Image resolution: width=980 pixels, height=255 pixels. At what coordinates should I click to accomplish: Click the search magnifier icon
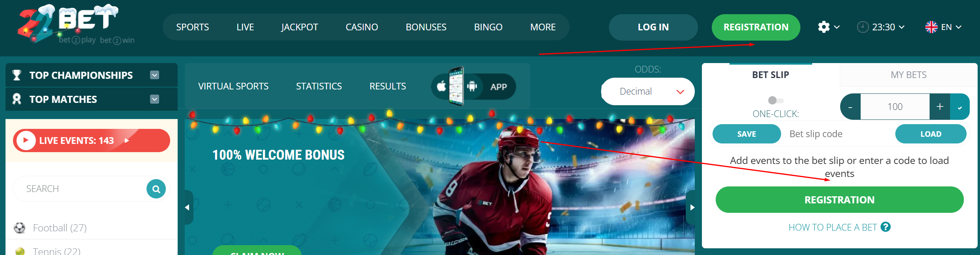click(156, 189)
